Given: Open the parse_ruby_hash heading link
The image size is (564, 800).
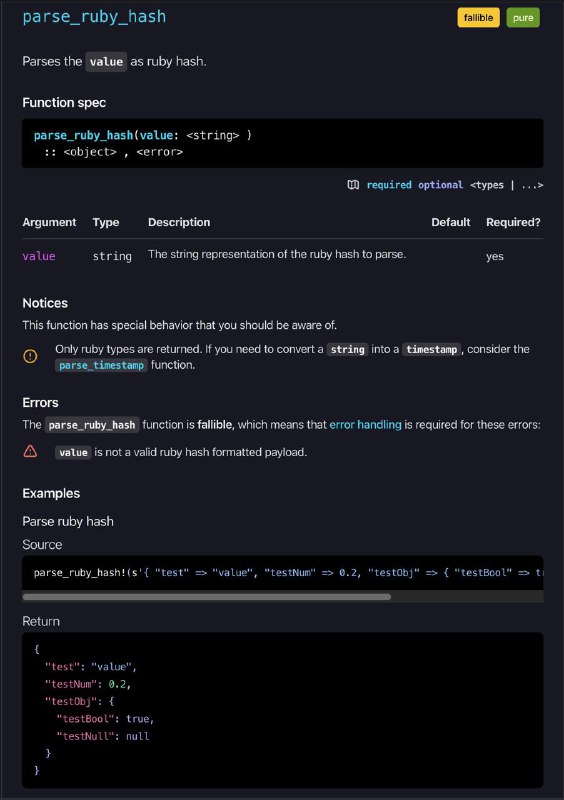Looking at the screenshot, I should (x=94, y=17).
